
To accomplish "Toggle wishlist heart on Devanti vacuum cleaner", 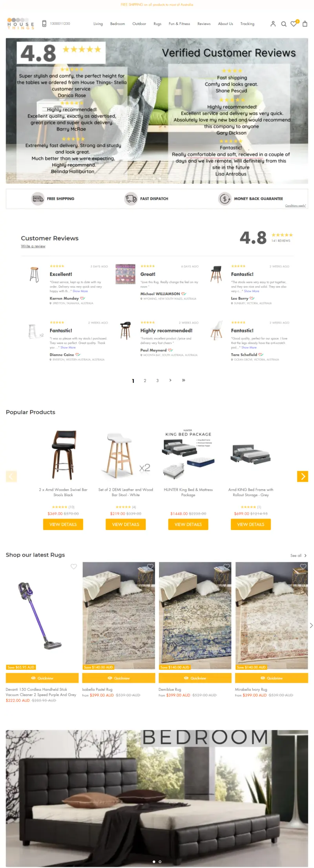I will pyautogui.click(x=73, y=566).
